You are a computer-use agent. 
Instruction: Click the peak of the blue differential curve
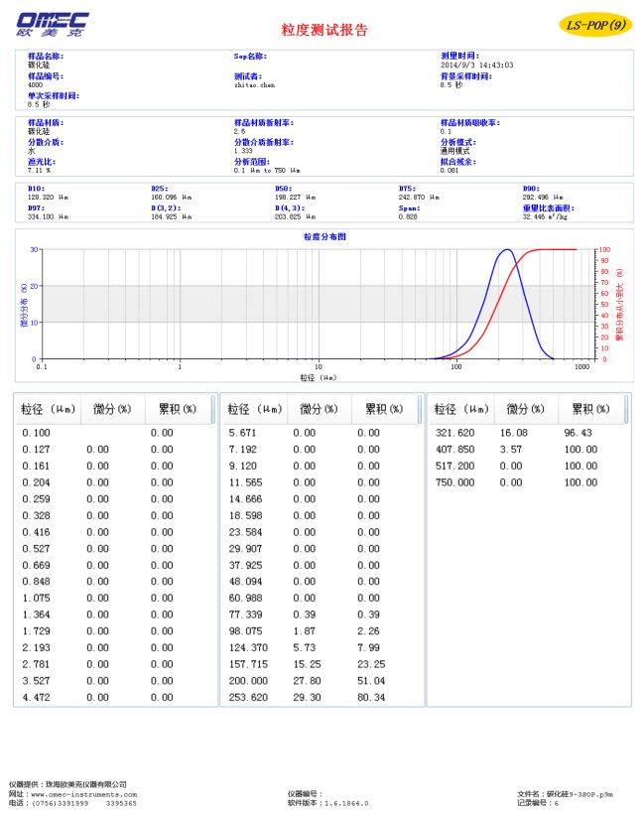click(x=507, y=250)
